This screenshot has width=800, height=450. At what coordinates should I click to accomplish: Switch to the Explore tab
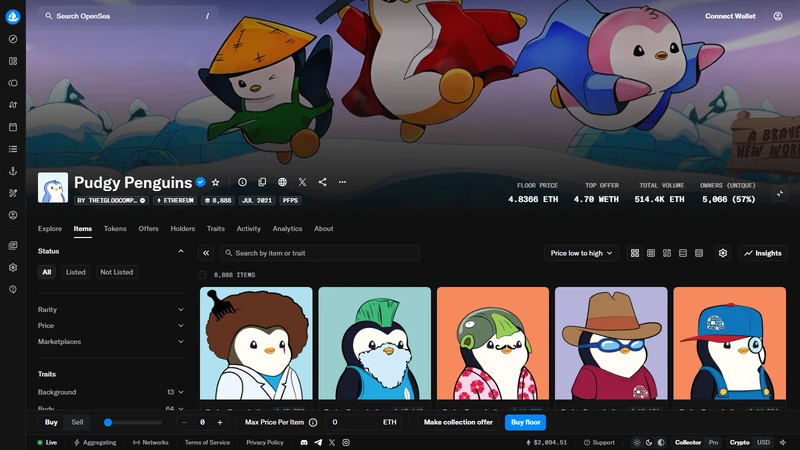tap(49, 229)
